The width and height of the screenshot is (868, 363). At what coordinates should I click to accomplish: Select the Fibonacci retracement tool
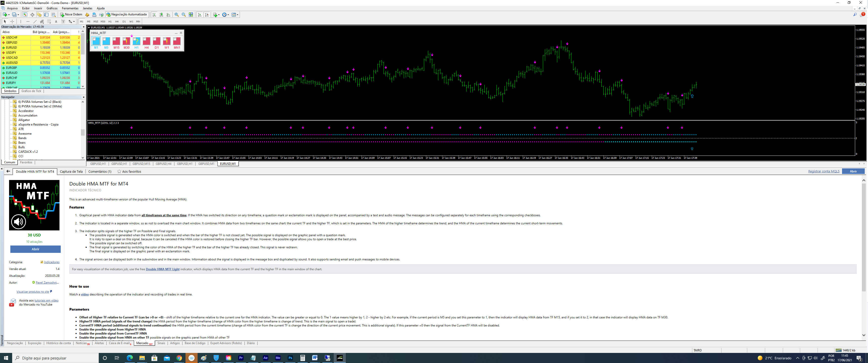[49, 22]
